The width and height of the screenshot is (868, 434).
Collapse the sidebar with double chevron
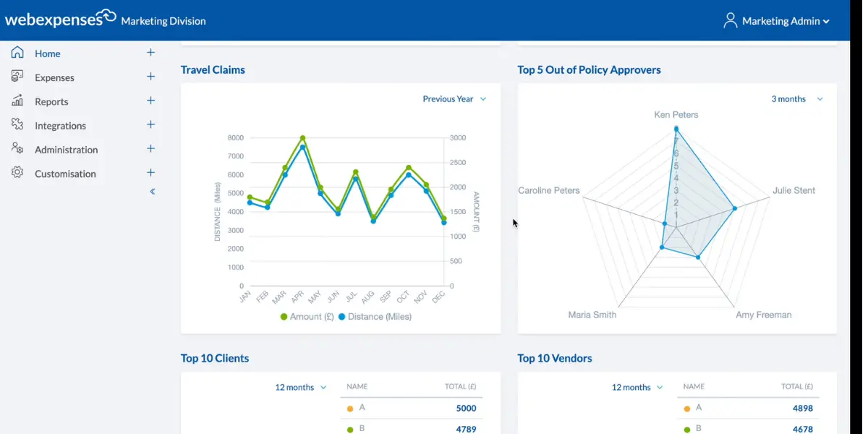pos(152,192)
